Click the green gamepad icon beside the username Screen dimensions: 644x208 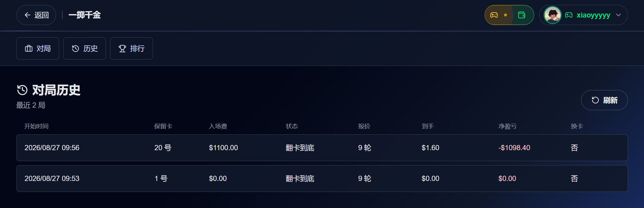click(569, 15)
